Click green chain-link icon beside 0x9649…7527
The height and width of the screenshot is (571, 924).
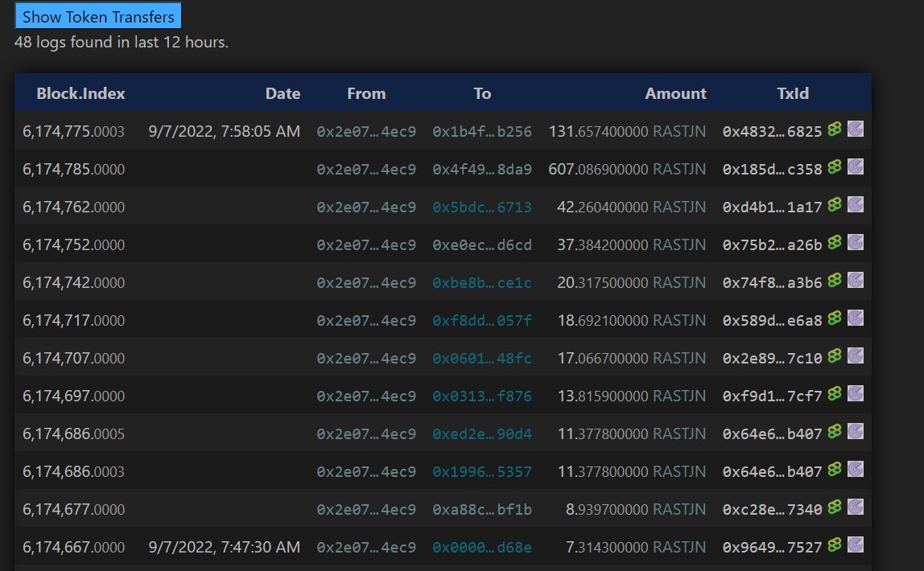pyautogui.click(x=835, y=544)
